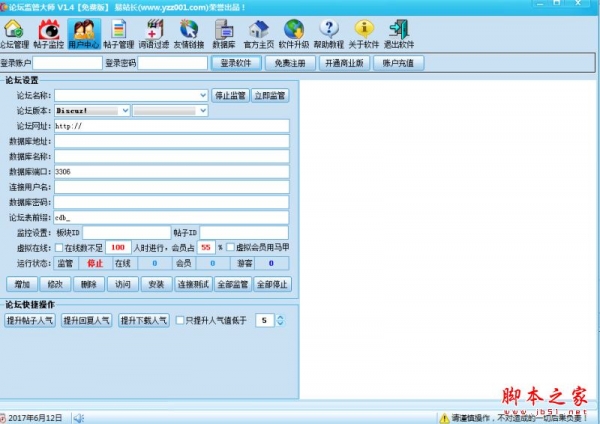Click the 连接用户名 input field
600x424 pixels.
click(x=172, y=187)
